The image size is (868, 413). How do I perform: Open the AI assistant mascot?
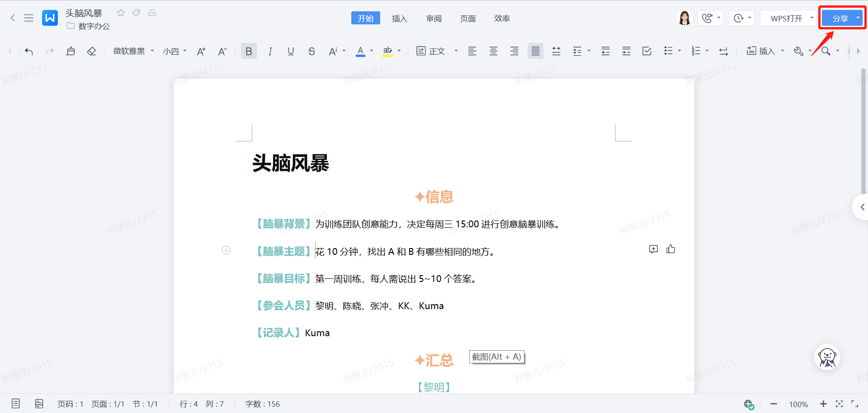coord(827,357)
